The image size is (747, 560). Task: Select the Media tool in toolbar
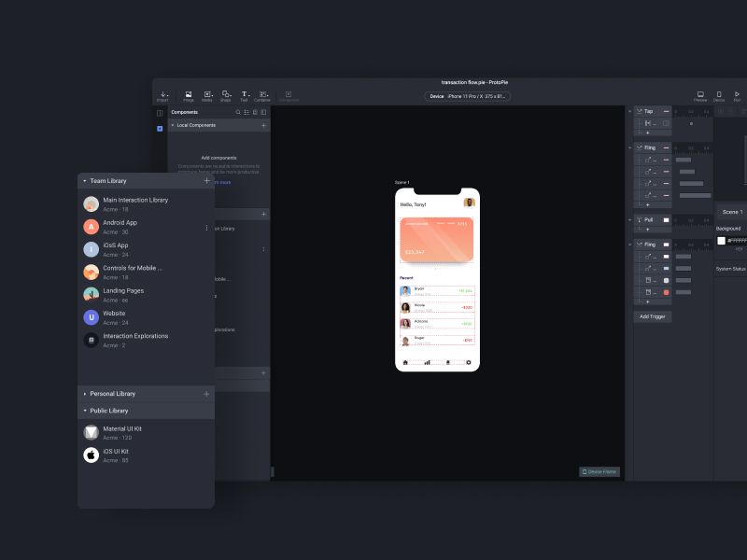pyautogui.click(x=207, y=96)
